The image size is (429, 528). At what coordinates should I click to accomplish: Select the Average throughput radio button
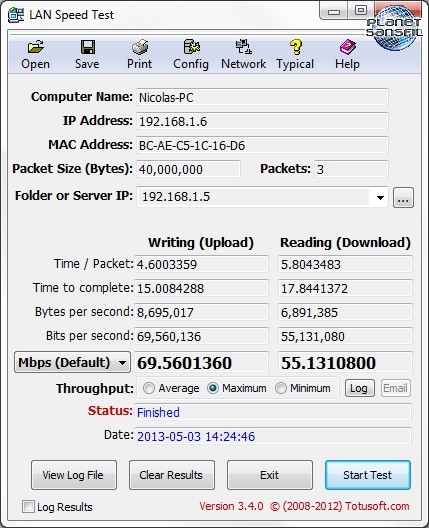pyautogui.click(x=148, y=388)
